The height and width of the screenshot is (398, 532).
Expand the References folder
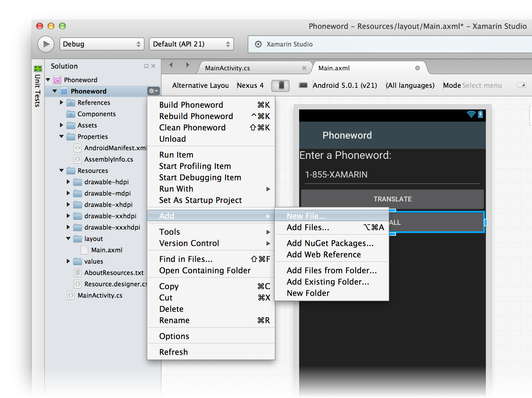tap(61, 102)
